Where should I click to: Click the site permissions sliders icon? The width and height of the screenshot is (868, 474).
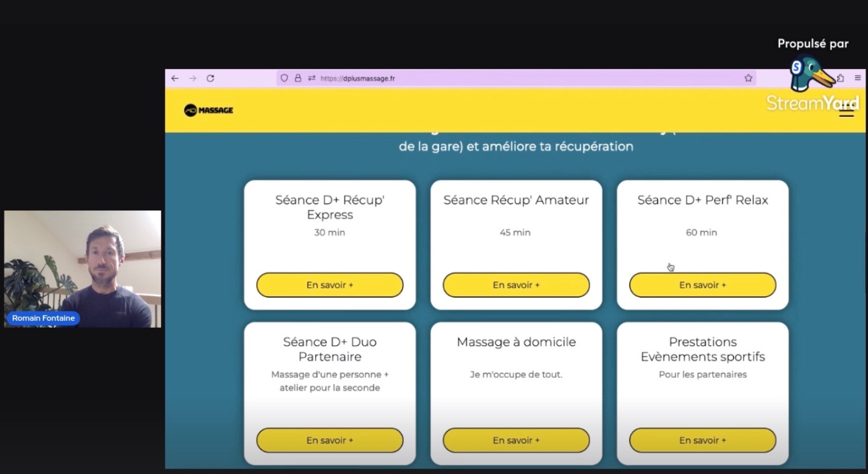click(311, 78)
